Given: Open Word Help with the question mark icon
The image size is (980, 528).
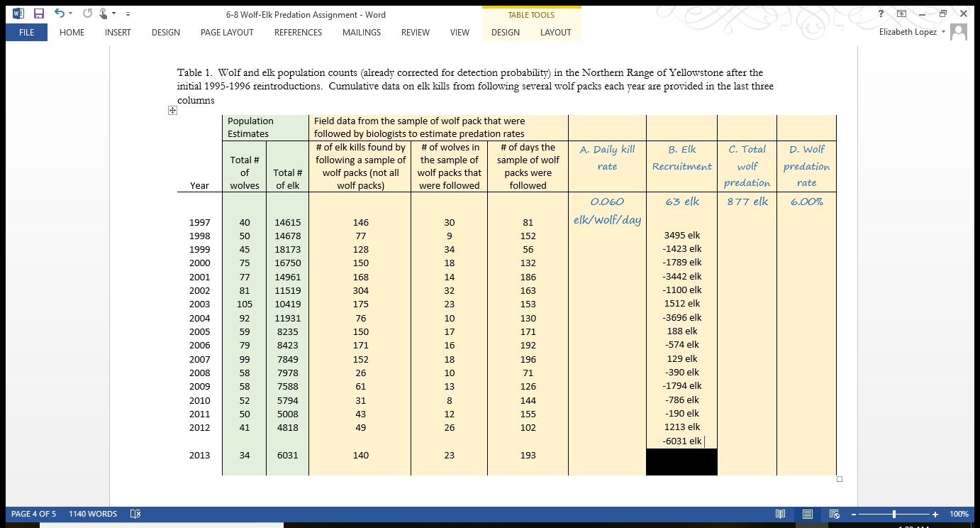Looking at the screenshot, I should (880, 13).
